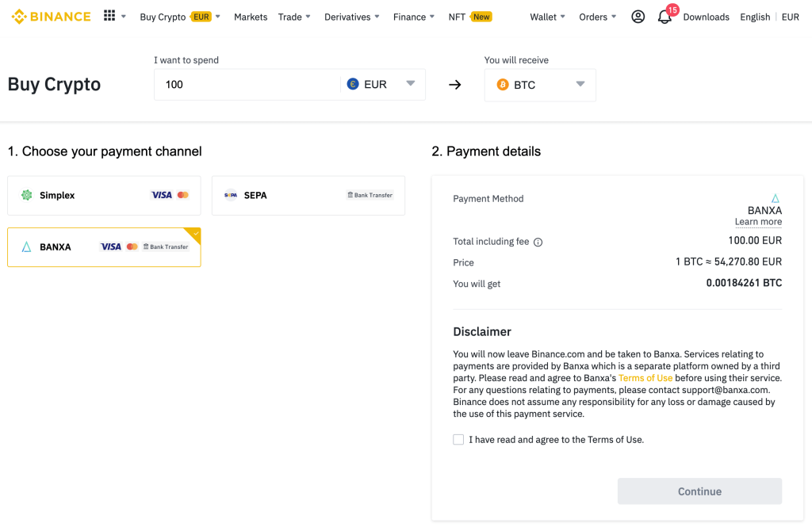812x531 pixels.
Task: Open the notifications bell icon
Action: 665,17
